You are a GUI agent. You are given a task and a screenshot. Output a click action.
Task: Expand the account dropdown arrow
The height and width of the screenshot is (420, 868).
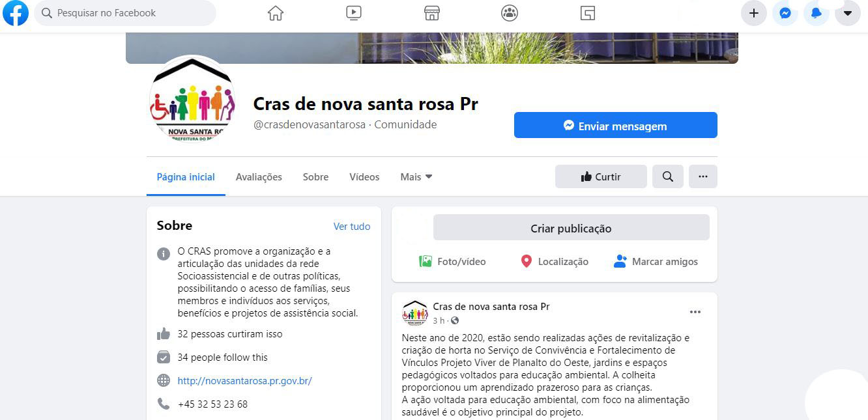coord(848,13)
